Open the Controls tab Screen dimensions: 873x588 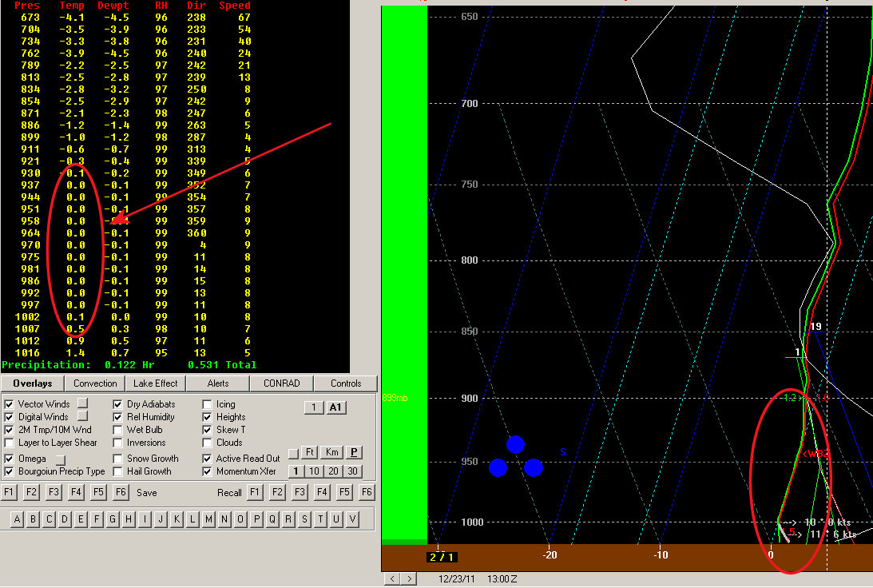click(x=346, y=383)
